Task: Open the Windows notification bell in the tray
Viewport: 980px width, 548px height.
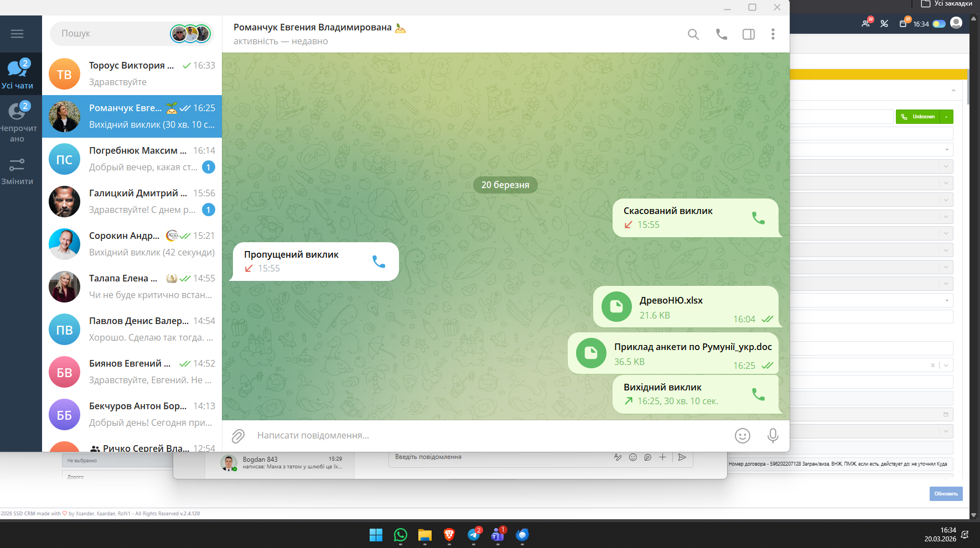Action: [965, 535]
